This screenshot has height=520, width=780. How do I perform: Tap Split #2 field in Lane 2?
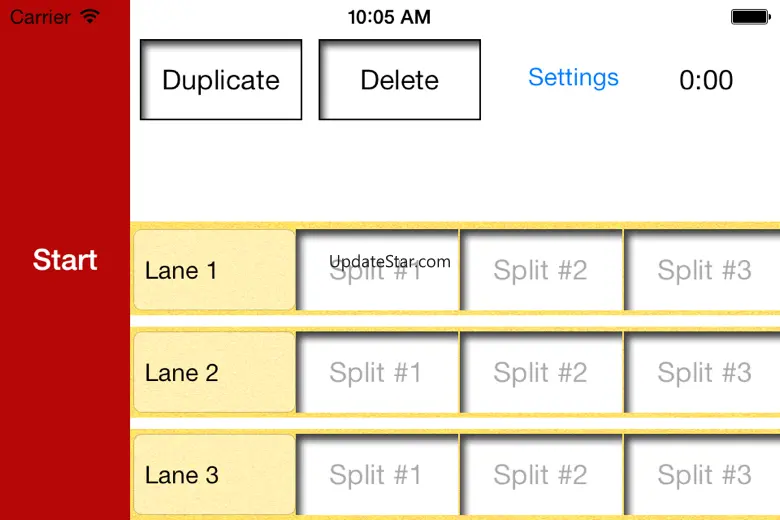(541, 373)
